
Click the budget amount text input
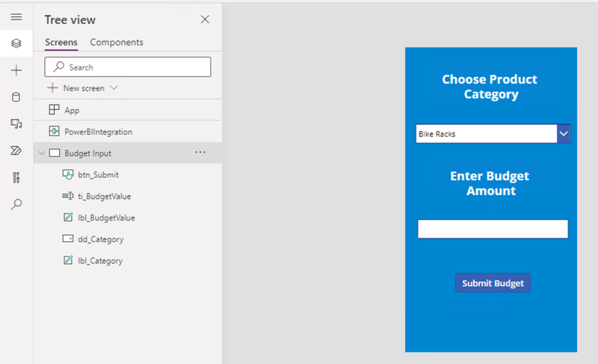[493, 229]
